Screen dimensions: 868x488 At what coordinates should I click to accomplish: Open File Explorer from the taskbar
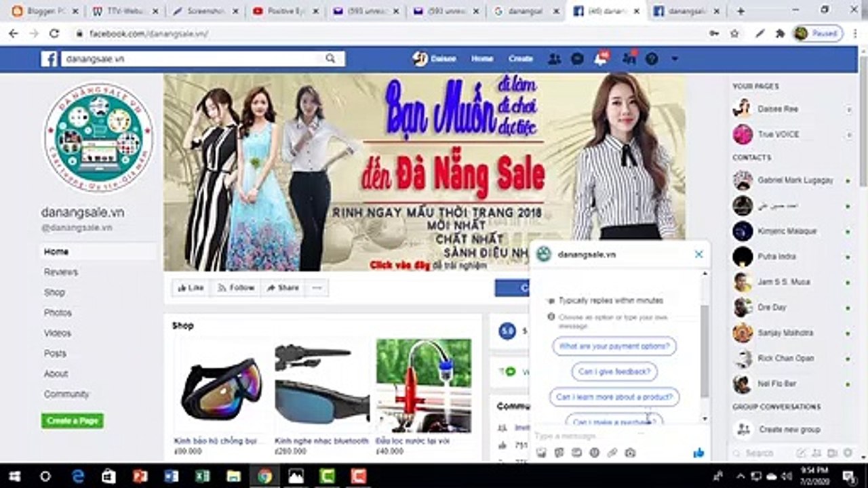pyautogui.click(x=233, y=476)
